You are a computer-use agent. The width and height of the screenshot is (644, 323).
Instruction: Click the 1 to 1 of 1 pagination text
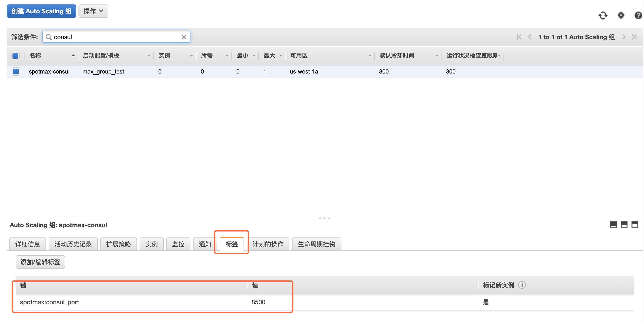tap(576, 37)
